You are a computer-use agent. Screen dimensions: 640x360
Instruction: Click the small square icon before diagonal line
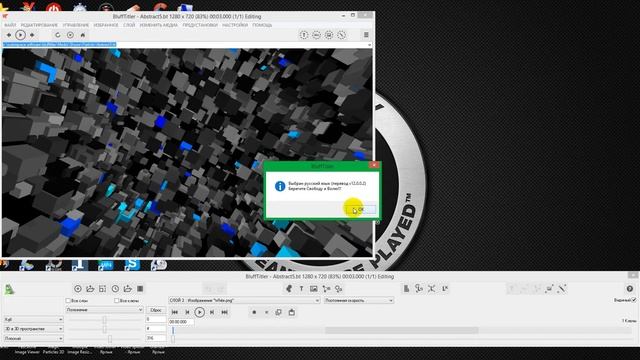(549, 289)
